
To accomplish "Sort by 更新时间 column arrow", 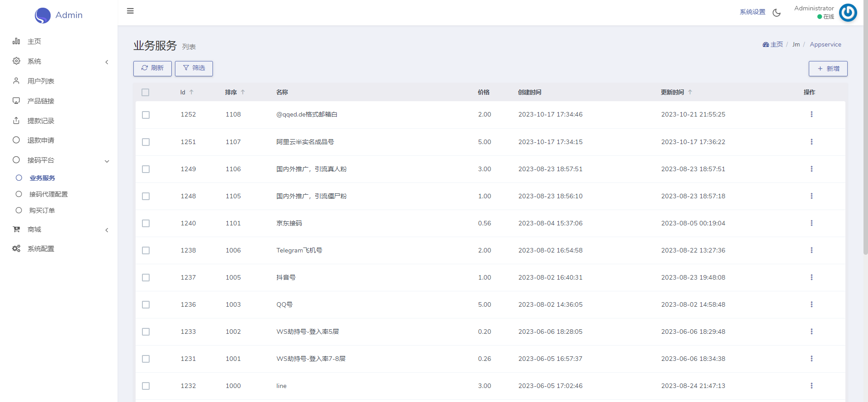I will [x=690, y=92].
